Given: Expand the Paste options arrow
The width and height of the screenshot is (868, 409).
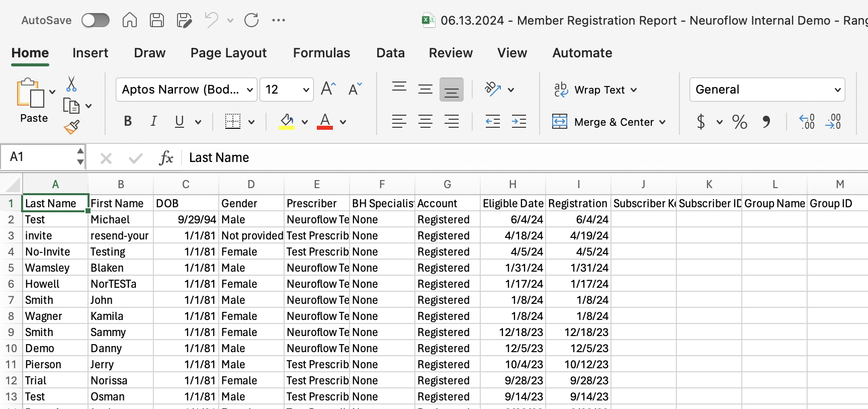Looking at the screenshot, I should click(52, 92).
